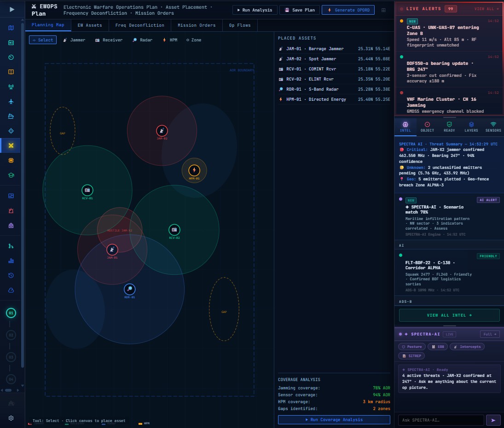Open the ship icon in sidebar
504x428 pixels.
pyautogui.click(x=11, y=116)
